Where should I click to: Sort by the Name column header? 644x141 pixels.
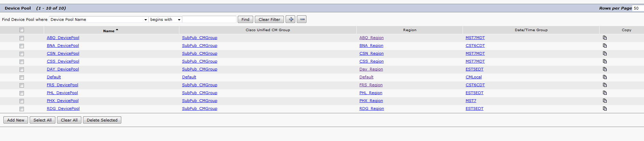point(109,31)
